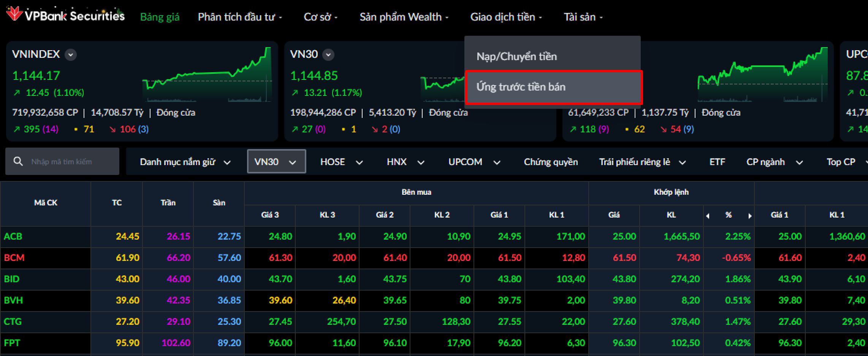Click the search magnifier icon

[x=18, y=162]
